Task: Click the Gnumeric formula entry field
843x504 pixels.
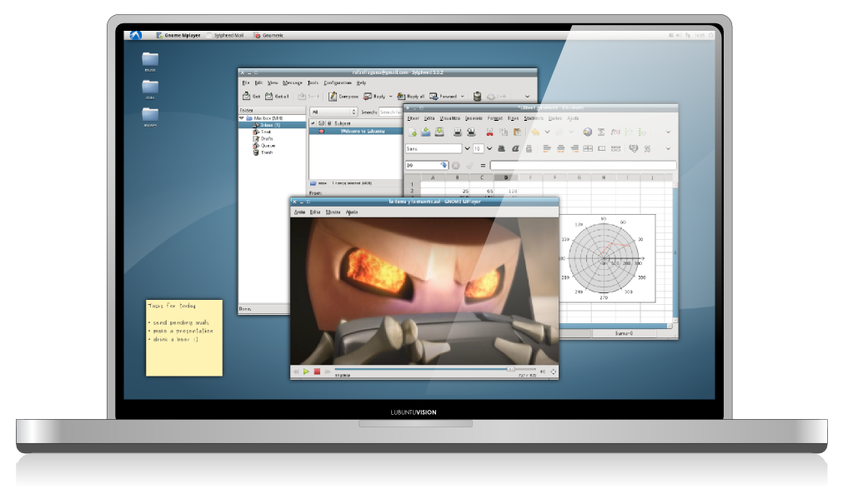Action: coord(582,166)
